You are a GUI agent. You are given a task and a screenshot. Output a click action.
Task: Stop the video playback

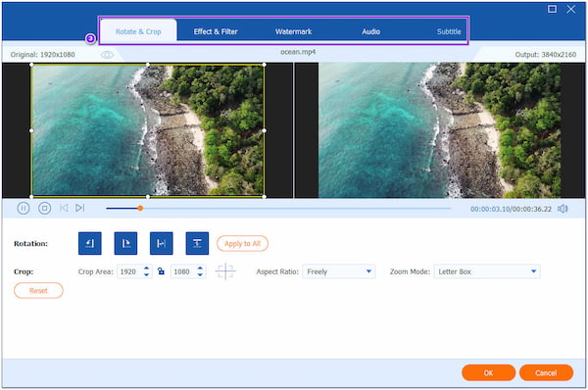pos(45,208)
